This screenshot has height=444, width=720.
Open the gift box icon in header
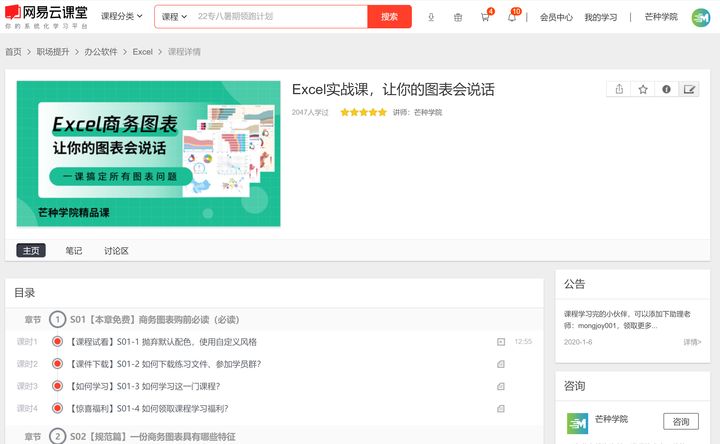point(458,17)
